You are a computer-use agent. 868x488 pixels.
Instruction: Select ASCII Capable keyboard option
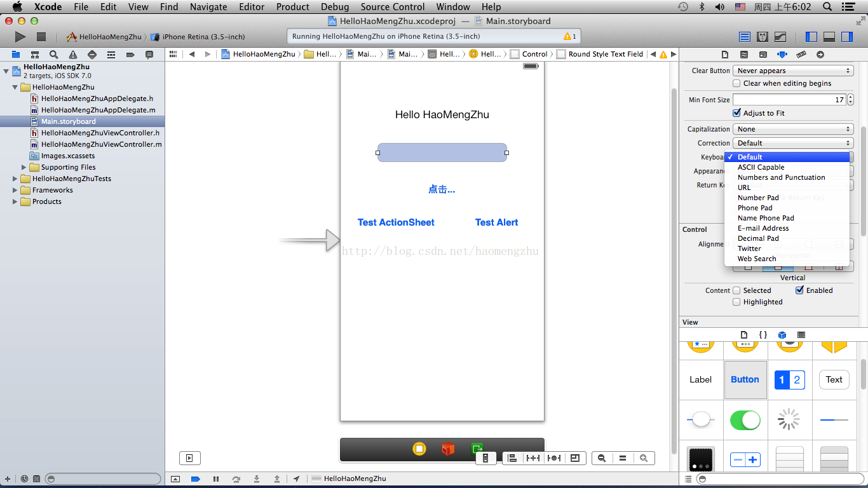pos(787,167)
